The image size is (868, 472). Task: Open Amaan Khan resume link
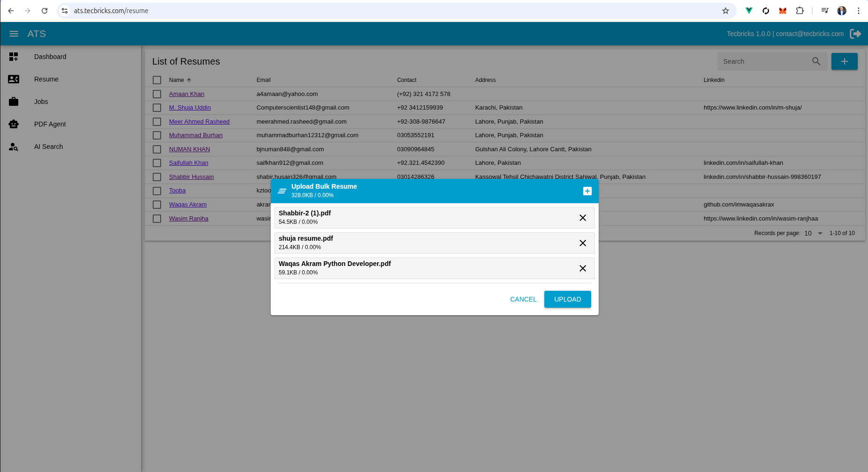coord(186,94)
